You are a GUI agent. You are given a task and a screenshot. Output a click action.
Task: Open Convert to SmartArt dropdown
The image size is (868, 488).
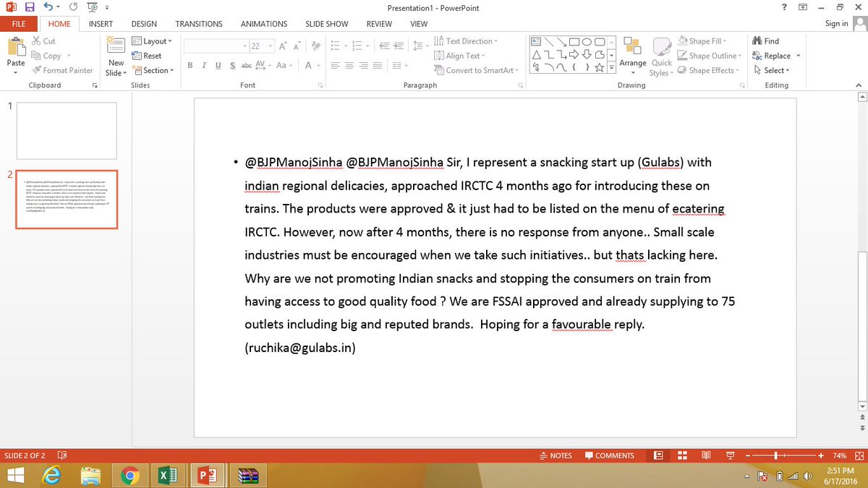tap(477, 70)
